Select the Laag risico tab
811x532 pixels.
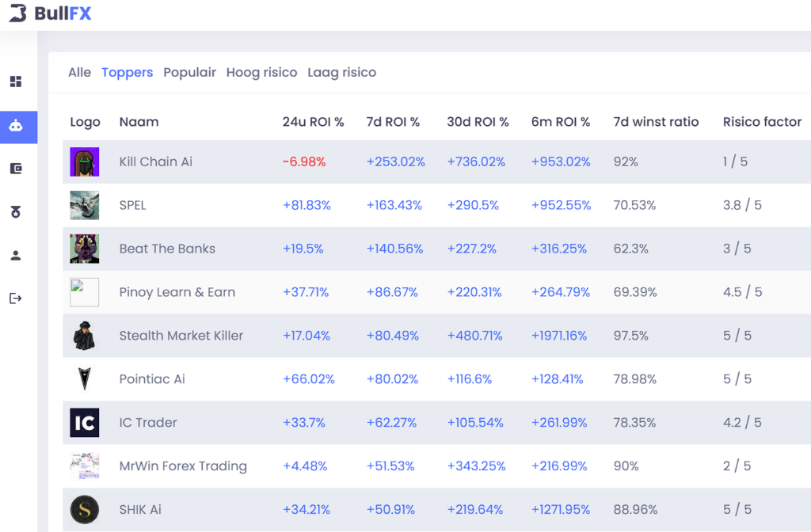pos(341,72)
